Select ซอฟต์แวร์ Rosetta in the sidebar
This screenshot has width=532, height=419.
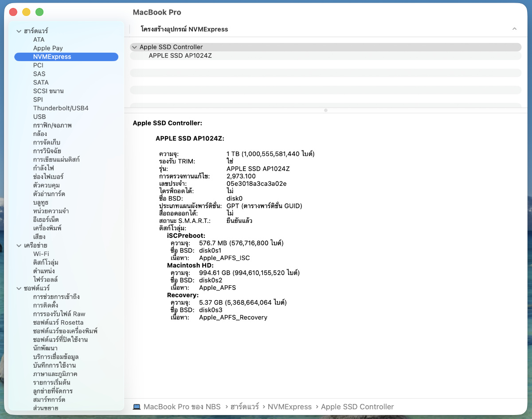pyautogui.click(x=58, y=322)
